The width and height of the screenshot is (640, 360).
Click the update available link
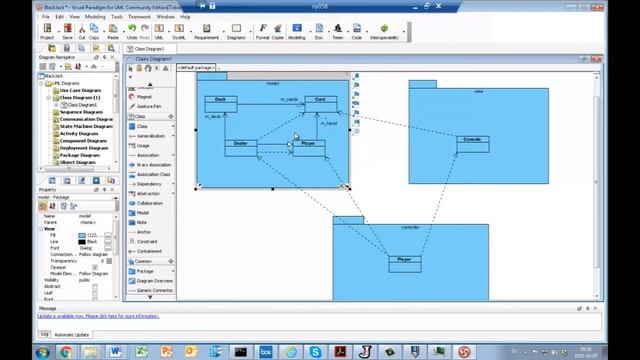click(x=98, y=316)
